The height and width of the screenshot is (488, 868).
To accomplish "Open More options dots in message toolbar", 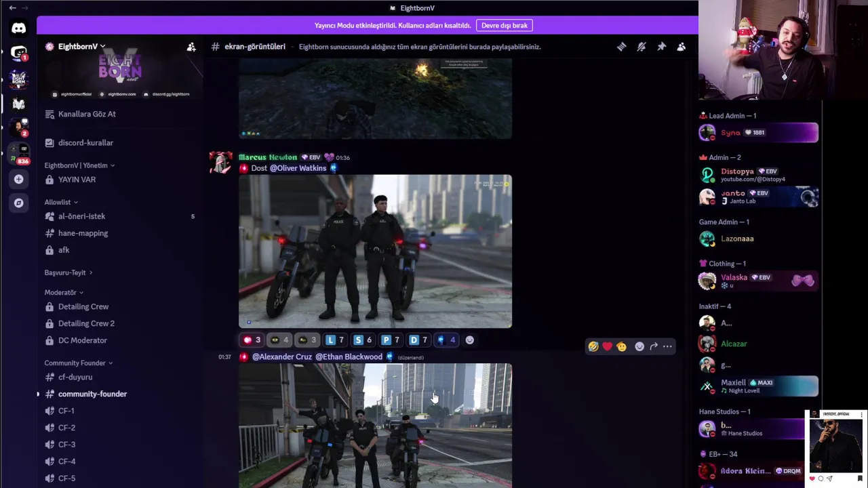I will 668,346.
